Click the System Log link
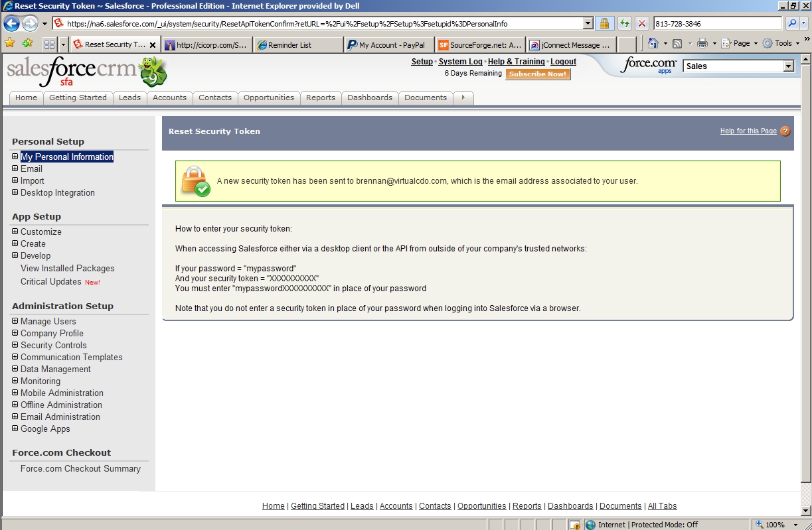The height and width of the screenshot is (530, 812). (x=461, y=62)
